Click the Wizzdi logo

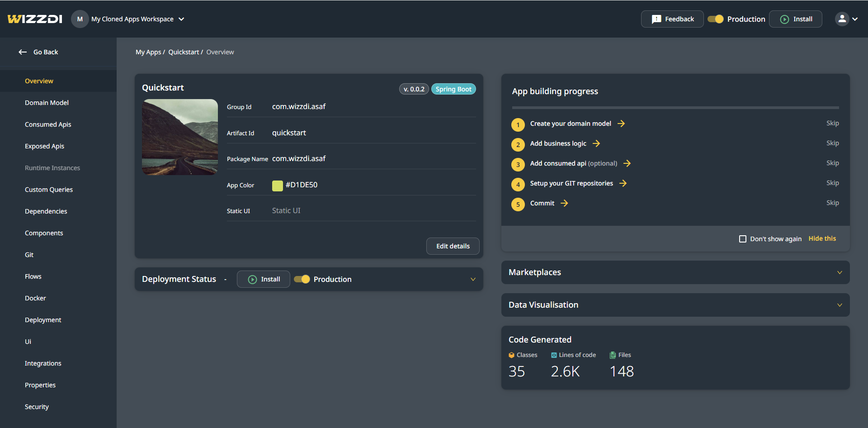[35, 19]
